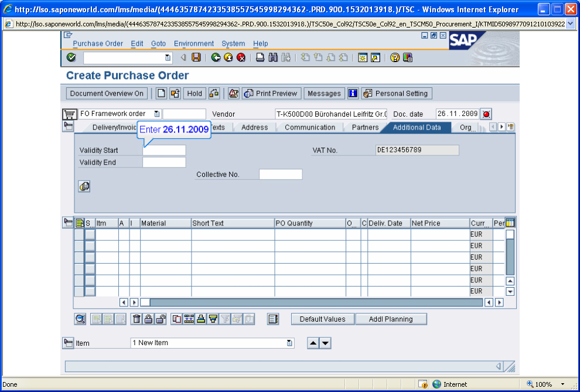580x392 pixels.
Task: Click the Unlock item open padlock icon
Action: click(160, 319)
